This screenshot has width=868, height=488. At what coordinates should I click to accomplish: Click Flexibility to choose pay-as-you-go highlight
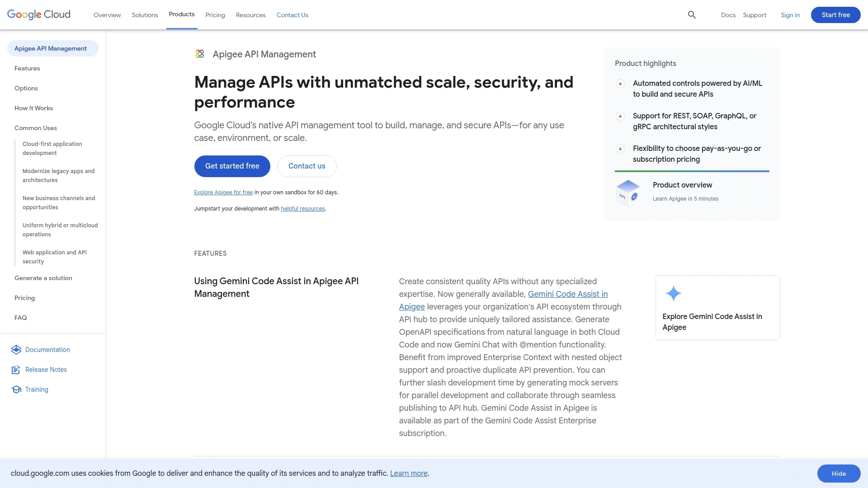pos(697,154)
